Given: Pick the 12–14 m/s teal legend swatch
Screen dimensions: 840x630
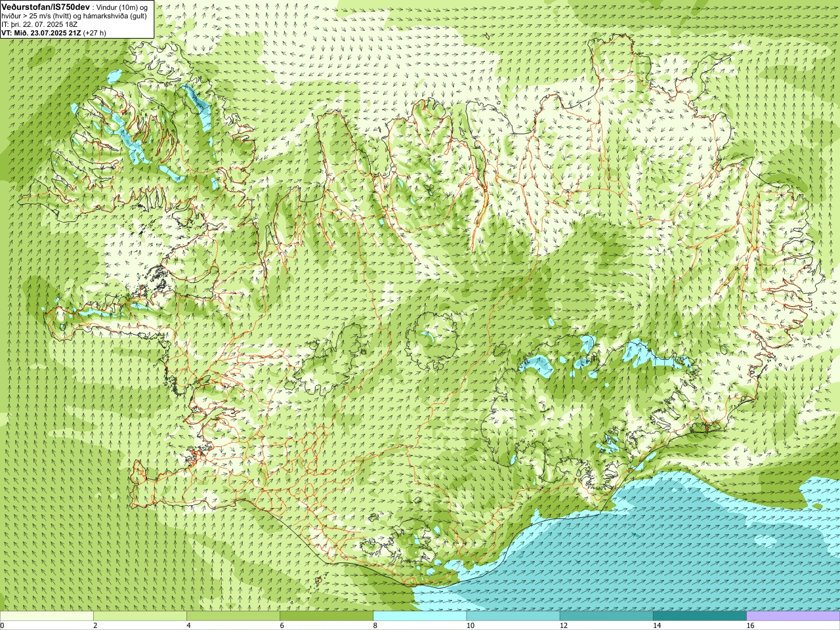Looking at the screenshot, I should pyautogui.click(x=606, y=616).
